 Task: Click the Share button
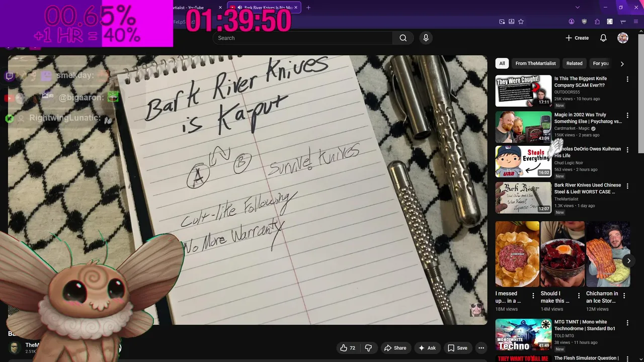(x=395, y=348)
